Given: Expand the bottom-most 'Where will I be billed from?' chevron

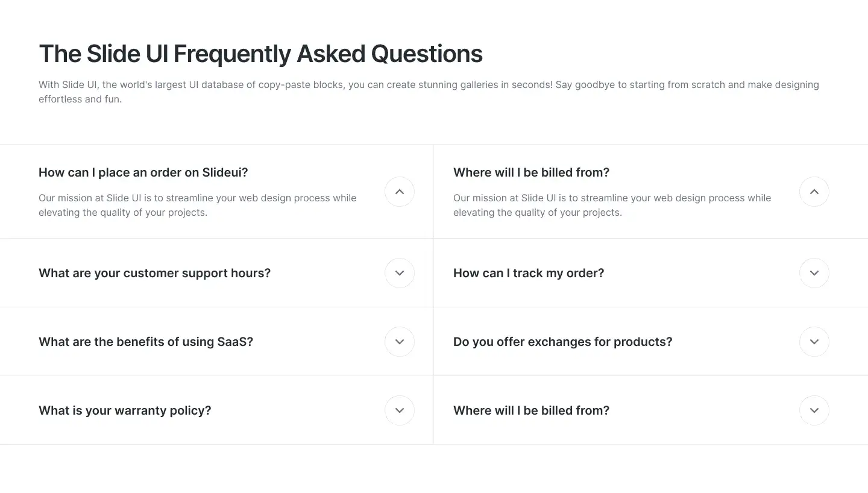Looking at the screenshot, I should pos(814,410).
